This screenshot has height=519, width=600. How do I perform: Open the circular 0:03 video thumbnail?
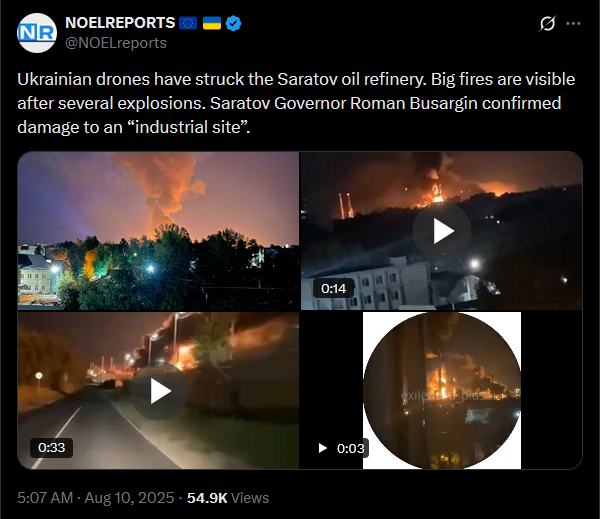[442, 390]
